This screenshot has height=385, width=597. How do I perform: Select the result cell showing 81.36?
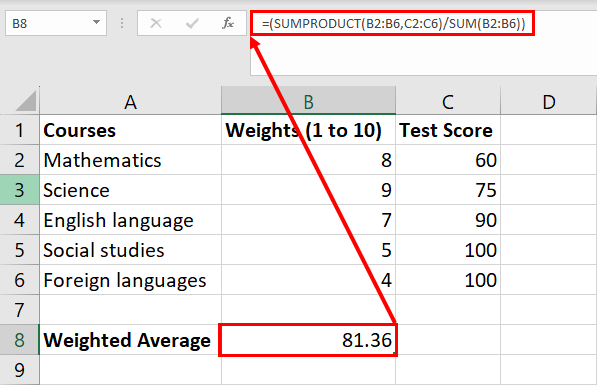point(308,340)
